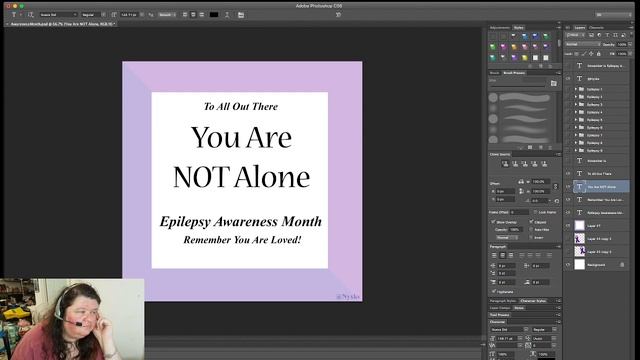Toggle text orientation icon in options bar
640x360 pixels.
tap(31, 15)
